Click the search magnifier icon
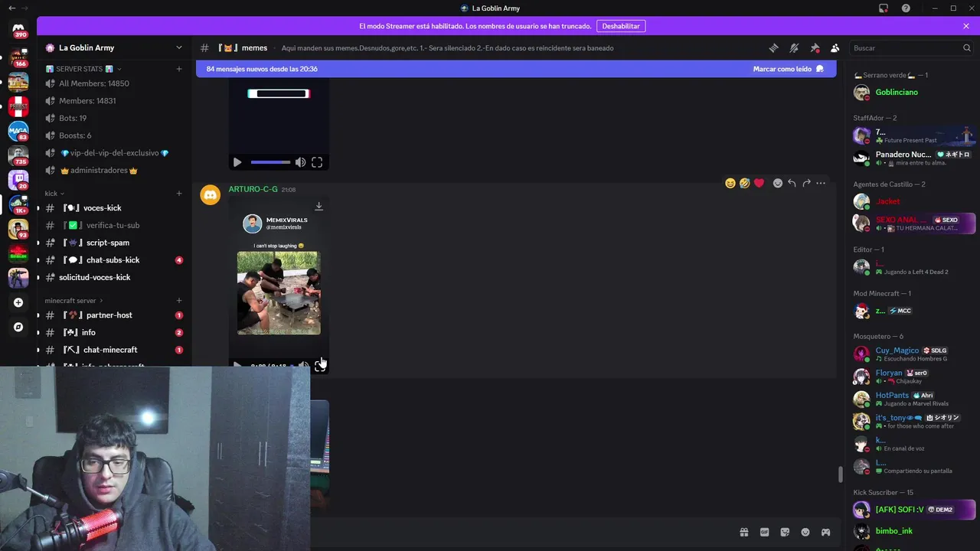 tap(966, 47)
